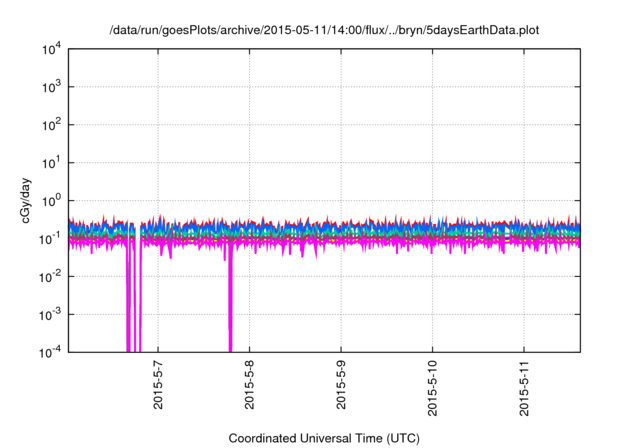Click the 10^4 y-axis tick label
640x448 pixels.
coord(52,49)
